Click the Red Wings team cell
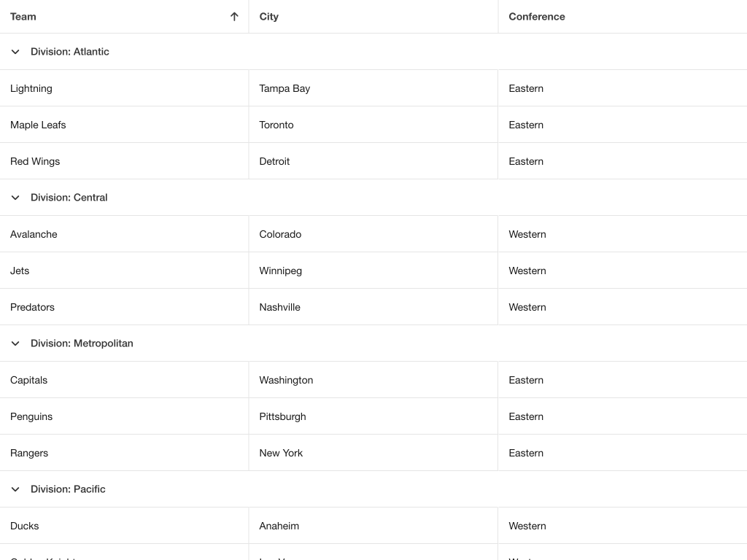The width and height of the screenshot is (747, 560). tap(35, 161)
